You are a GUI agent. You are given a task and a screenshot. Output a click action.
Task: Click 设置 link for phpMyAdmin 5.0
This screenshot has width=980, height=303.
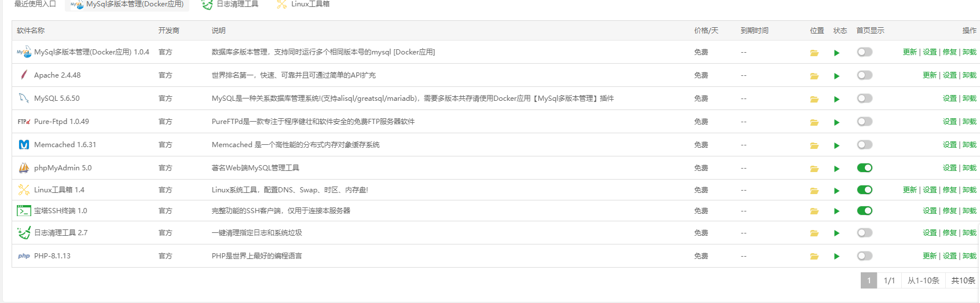coord(949,168)
